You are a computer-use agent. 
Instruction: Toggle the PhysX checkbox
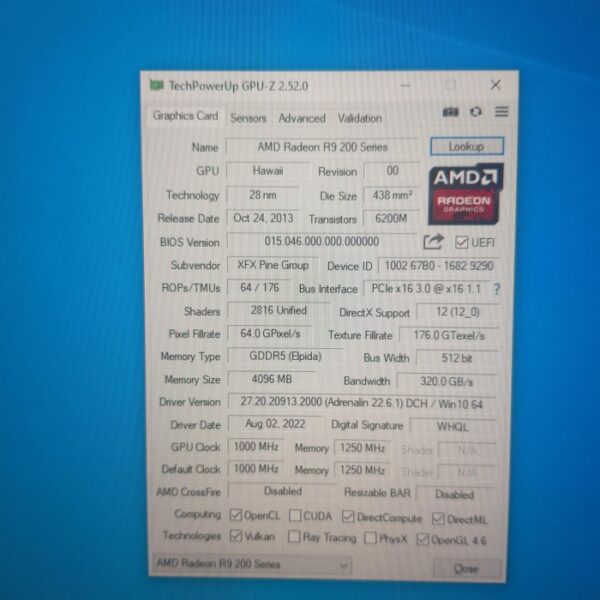tap(370, 538)
